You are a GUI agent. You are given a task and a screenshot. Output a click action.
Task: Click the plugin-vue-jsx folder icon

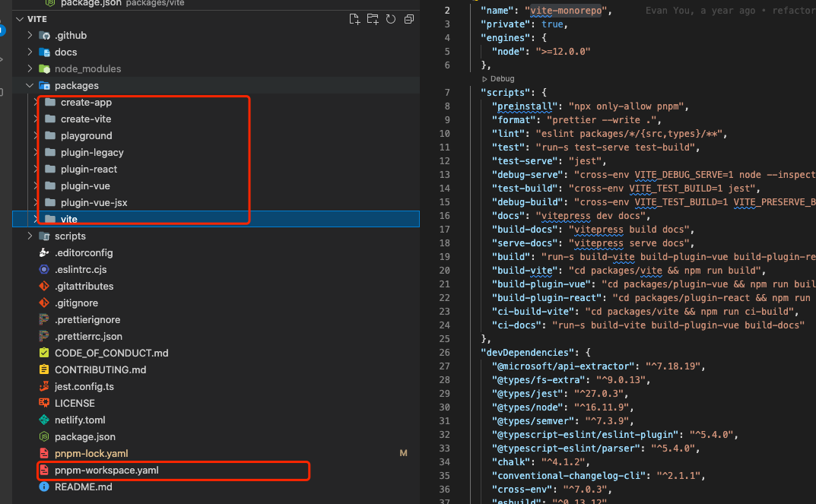click(50, 202)
